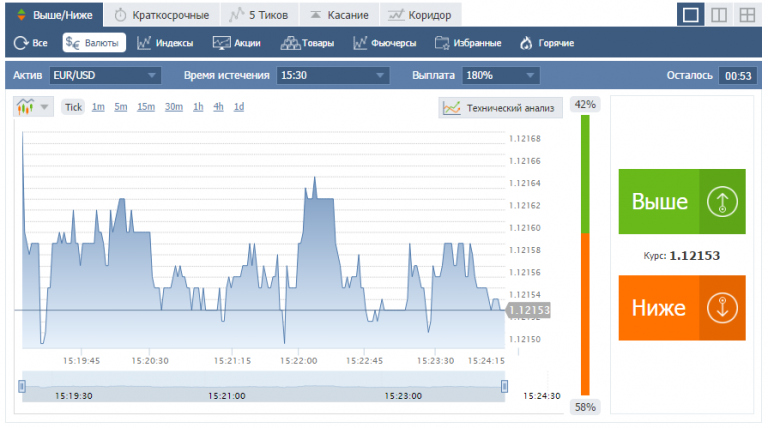Filter assets by Фьючерсы
The width and height of the screenshot is (768, 428).
pyautogui.click(x=384, y=43)
